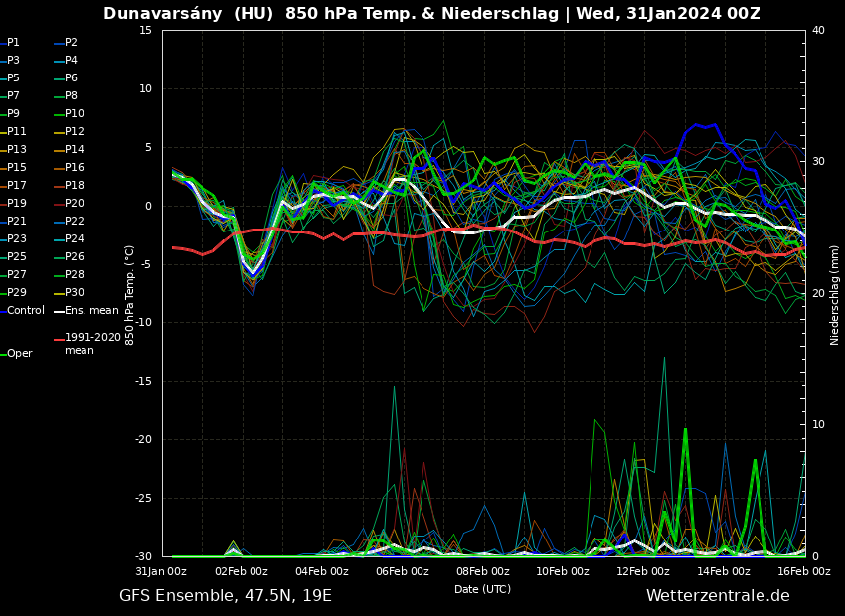Screen dimensions: 845x616
Task: Click the Control legend entry
Action: click(x=25, y=311)
